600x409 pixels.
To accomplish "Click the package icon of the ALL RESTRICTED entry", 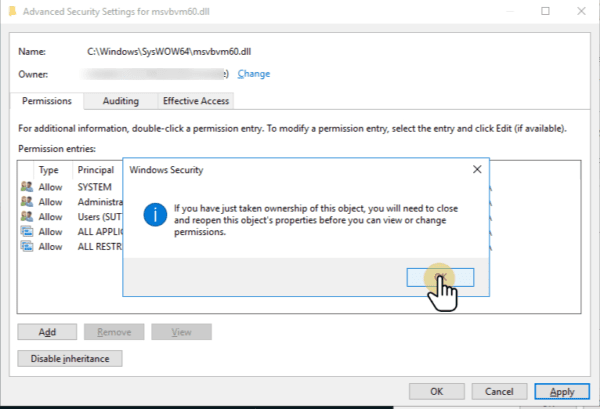I will click(26, 247).
